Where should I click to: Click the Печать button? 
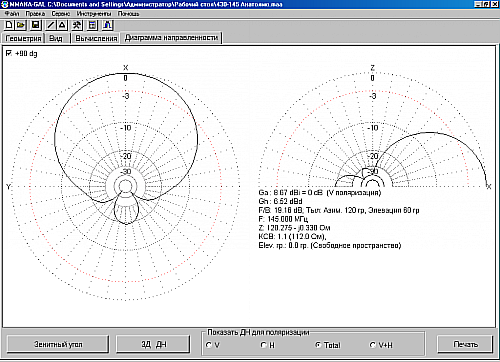click(465, 344)
